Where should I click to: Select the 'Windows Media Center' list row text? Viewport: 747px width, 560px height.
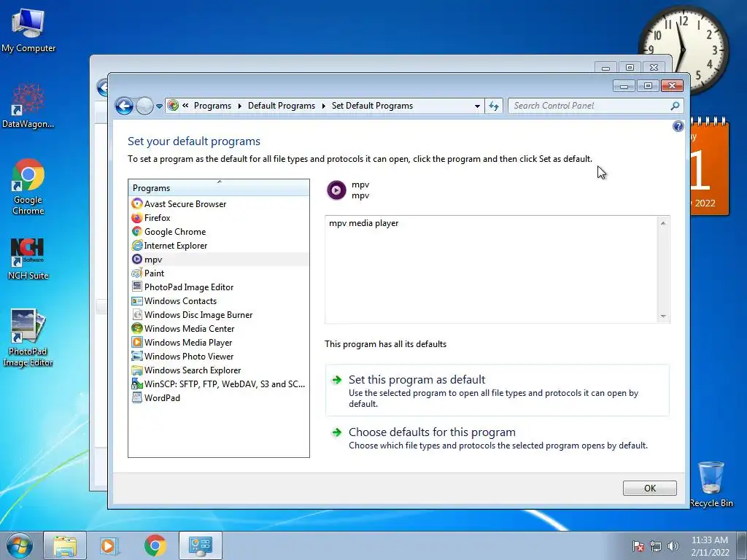(x=189, y=329)
